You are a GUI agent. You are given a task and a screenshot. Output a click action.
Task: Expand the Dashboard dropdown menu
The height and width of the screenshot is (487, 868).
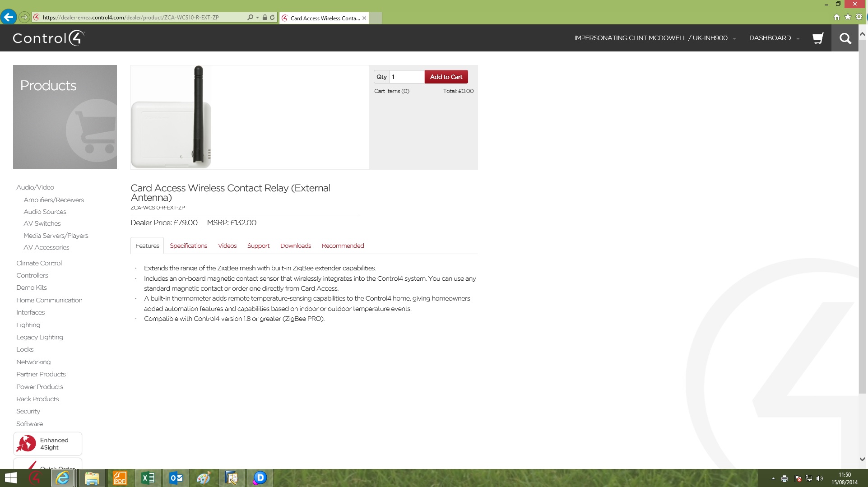click(774, 38)
